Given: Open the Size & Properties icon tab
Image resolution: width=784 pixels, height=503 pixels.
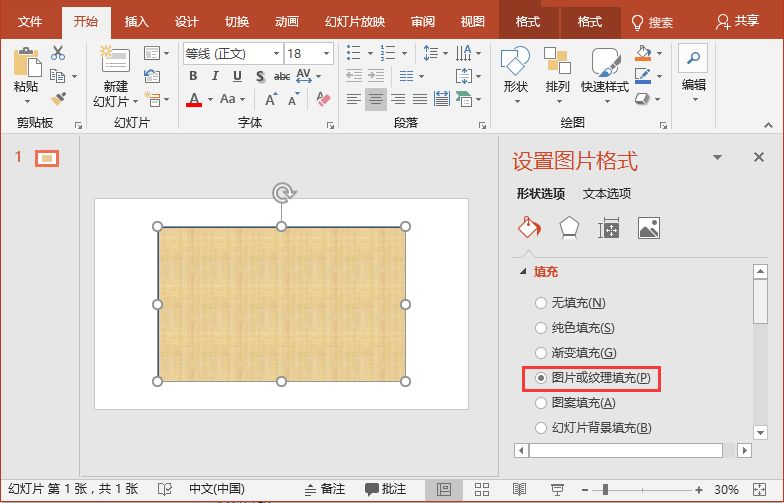Looking at the screenshot, I should click(608, 228).
